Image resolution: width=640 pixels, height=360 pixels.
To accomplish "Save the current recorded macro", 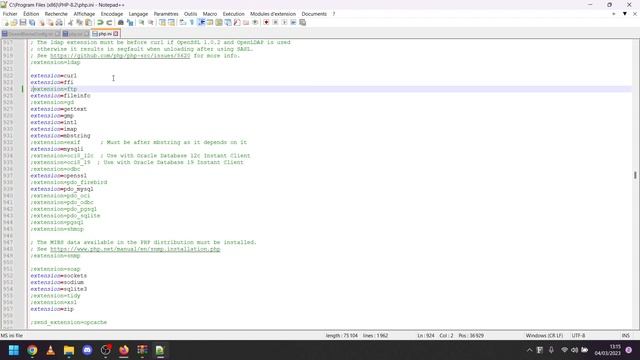I will 302,22.
